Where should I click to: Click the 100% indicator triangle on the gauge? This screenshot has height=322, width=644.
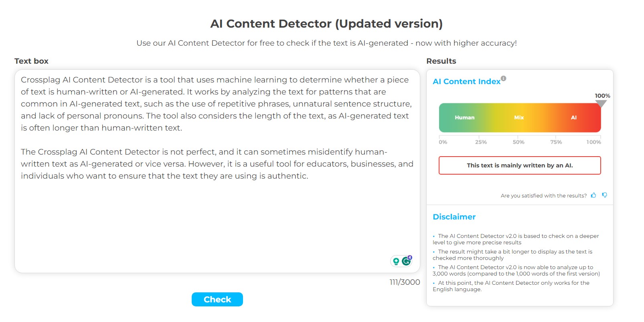(601, 104)
